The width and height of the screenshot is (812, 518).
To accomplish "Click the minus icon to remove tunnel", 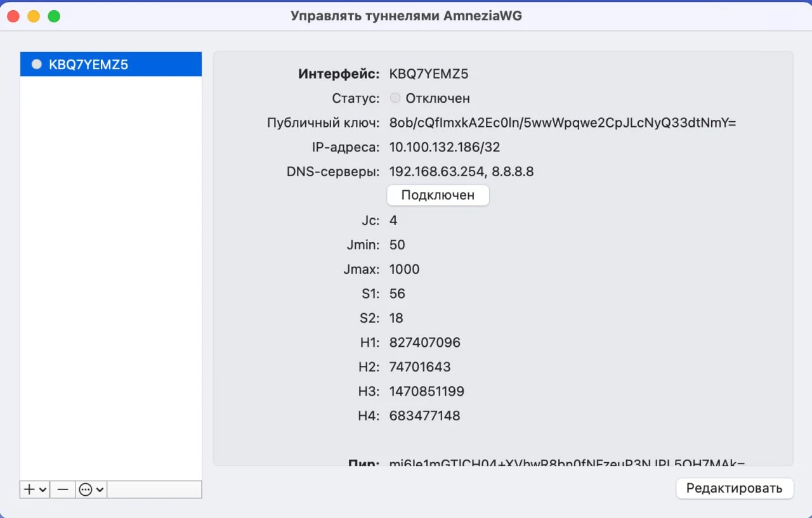I will click(x=62, y=489).
